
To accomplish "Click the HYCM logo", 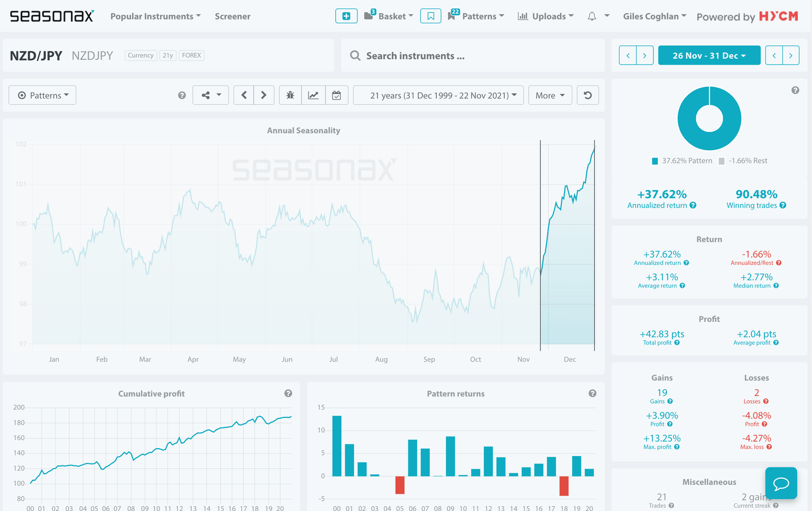I will pos(779,16).
